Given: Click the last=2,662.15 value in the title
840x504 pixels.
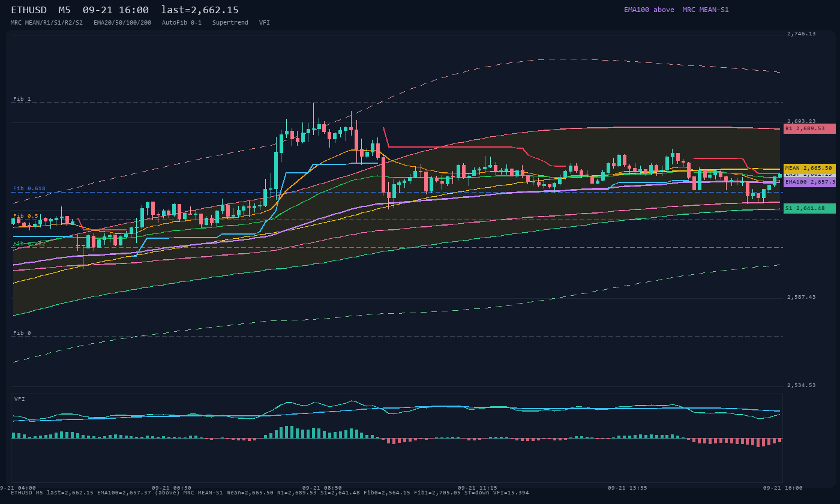Looking at the screenshot, I should (200, 10).
